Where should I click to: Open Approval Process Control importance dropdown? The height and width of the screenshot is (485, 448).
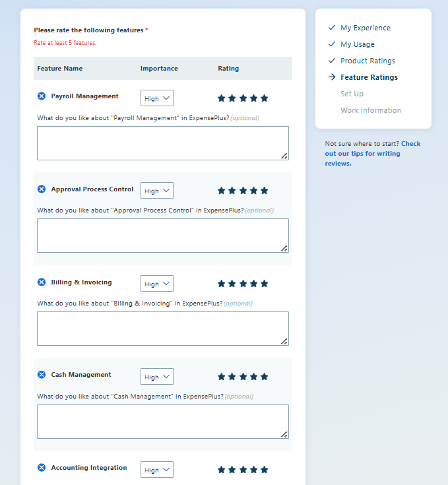(157, 191)
